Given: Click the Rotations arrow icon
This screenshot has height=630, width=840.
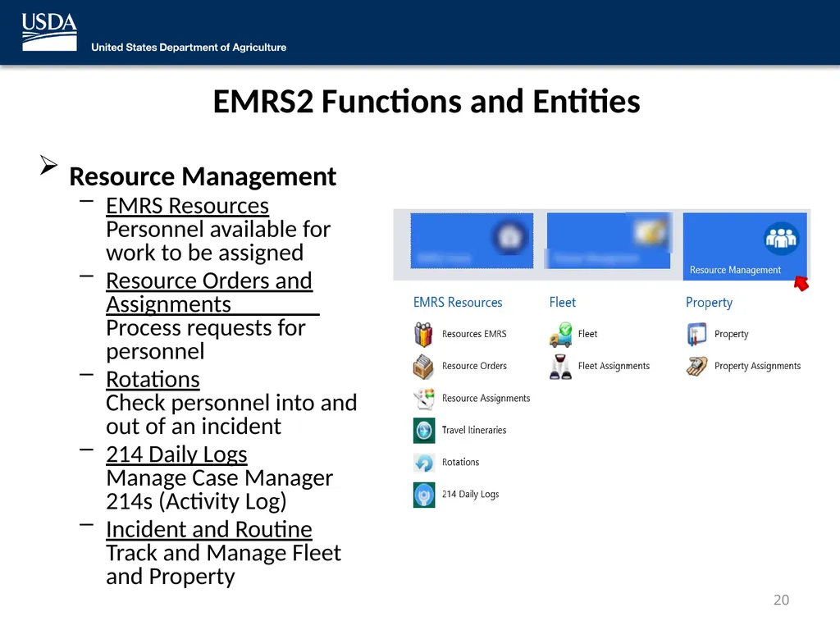Looking at the screenshot, I should pos(424,463).
